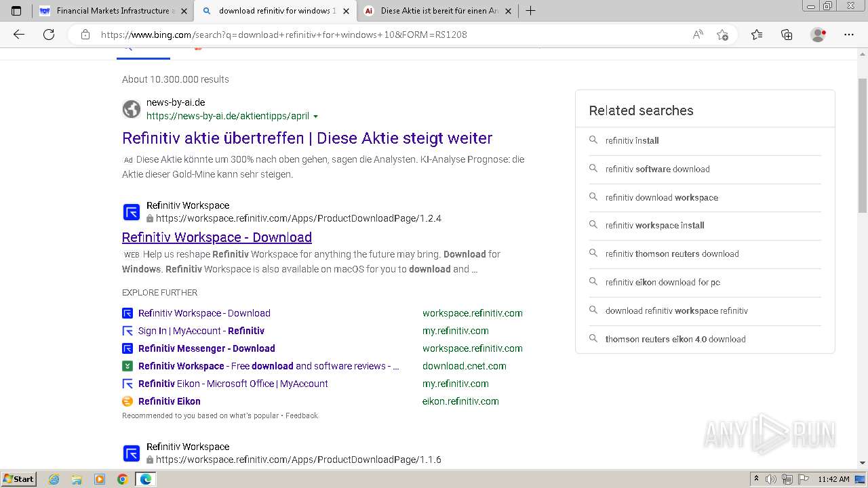Open Collections icon
This screenshot has height=488, width=868.
click(787, 35)
